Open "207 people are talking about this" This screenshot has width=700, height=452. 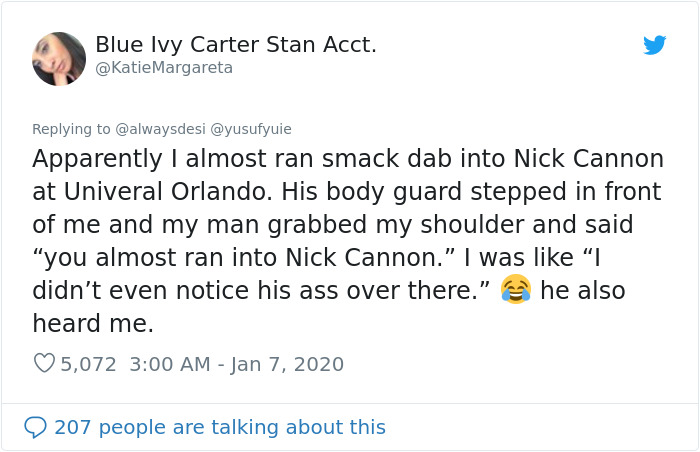[219, 427]
